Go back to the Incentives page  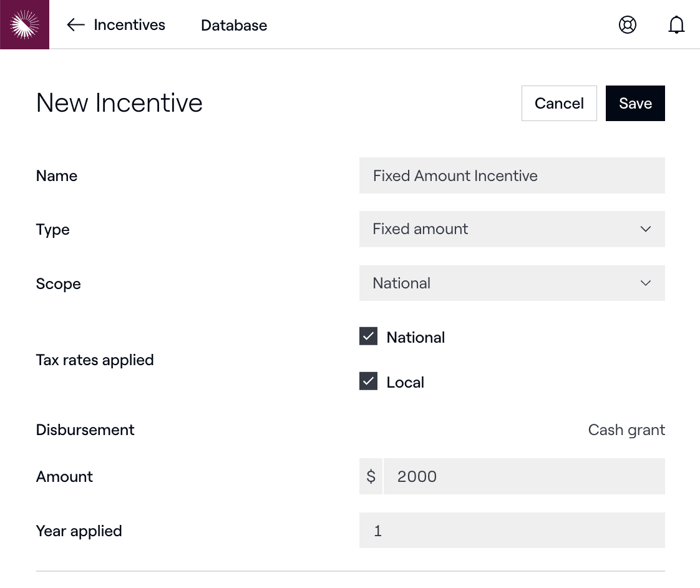(129, 25)
